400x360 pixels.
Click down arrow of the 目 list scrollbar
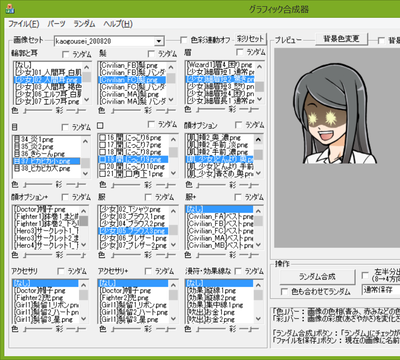85,174
